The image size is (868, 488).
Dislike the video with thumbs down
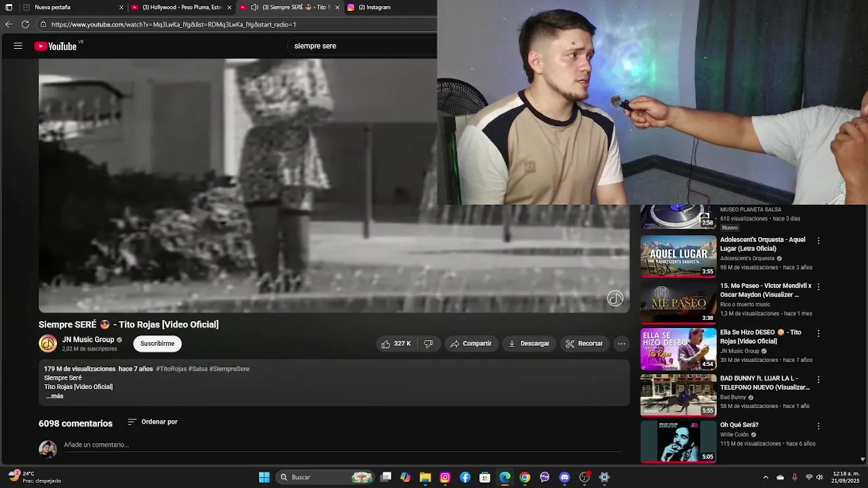(428, 344)
